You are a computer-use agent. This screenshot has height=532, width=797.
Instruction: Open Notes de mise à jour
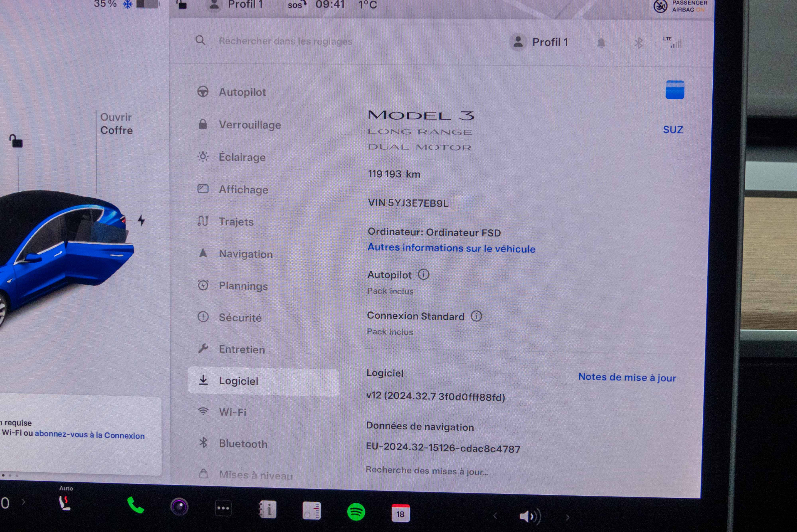tap(627, 377)
